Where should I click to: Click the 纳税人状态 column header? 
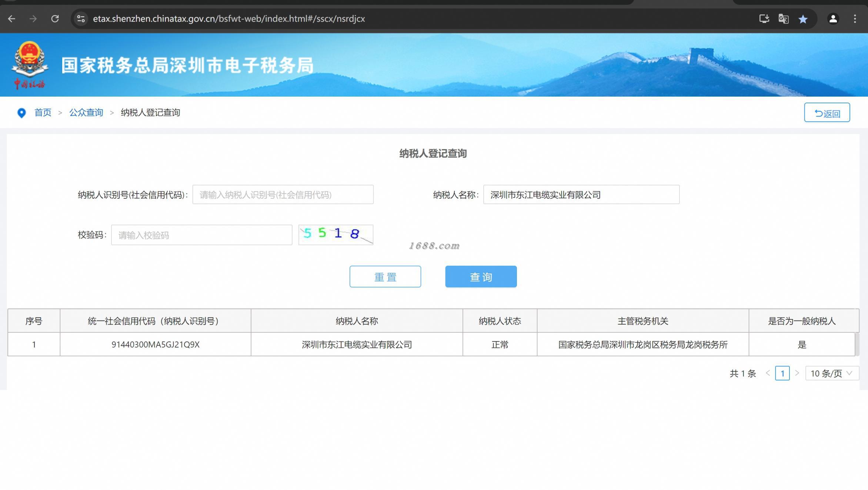[500, 321]
